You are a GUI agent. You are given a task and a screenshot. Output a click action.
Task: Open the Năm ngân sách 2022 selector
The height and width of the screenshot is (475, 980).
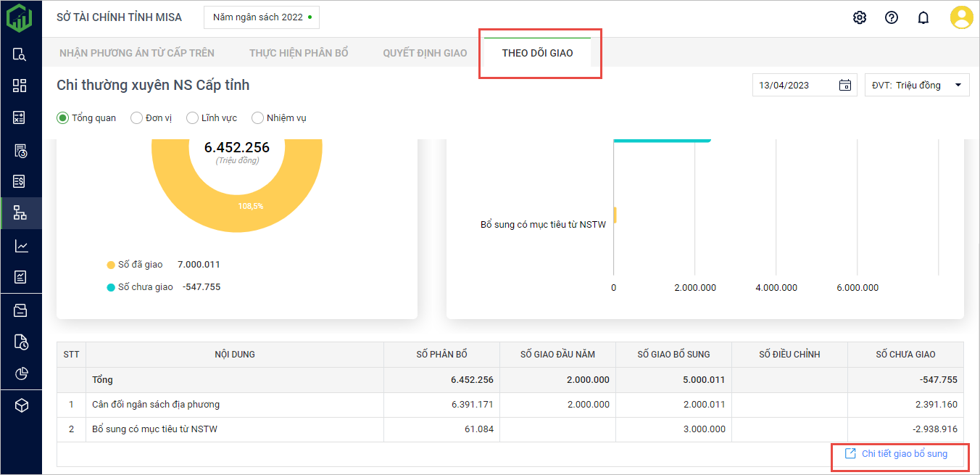tap(262, 17)
